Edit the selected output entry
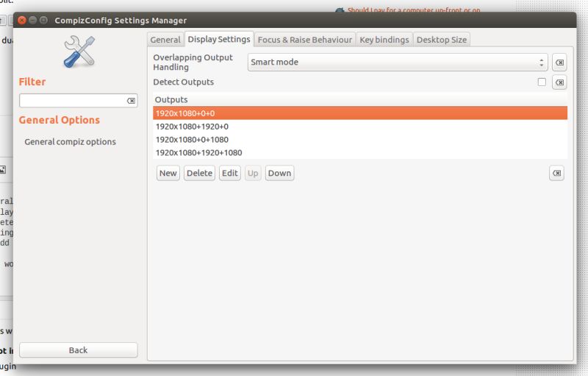This screenshot has width=588, height=376. click(x=230, y=173)
